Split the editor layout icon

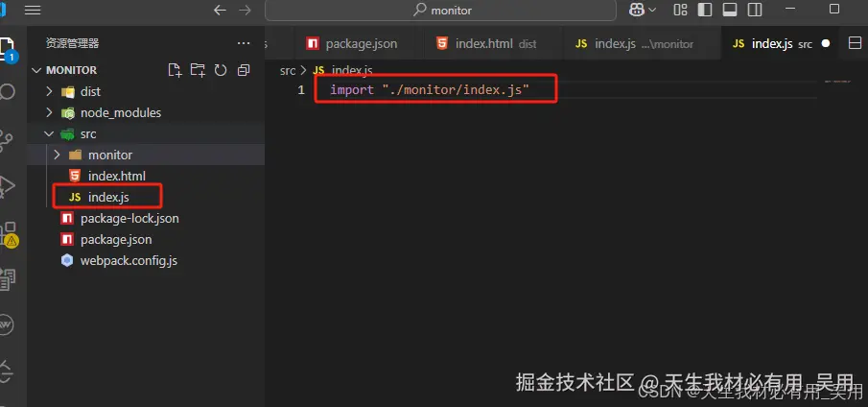pyautogui.click(x=855, y=43)
